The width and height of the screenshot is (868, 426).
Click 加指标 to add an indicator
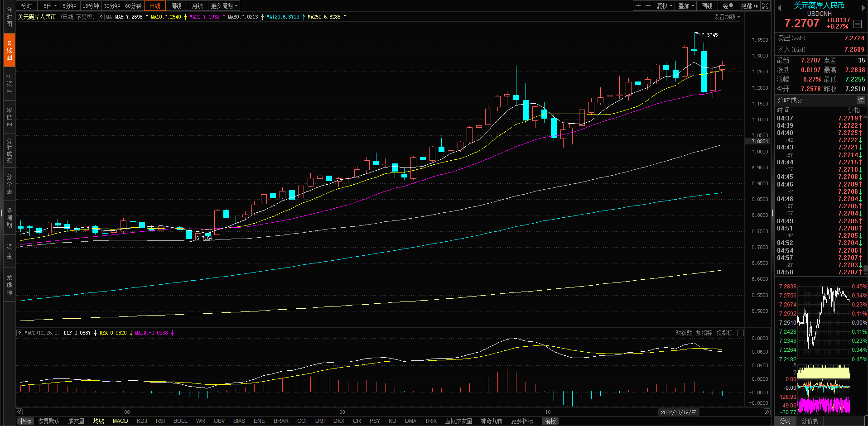click(704, 333)
